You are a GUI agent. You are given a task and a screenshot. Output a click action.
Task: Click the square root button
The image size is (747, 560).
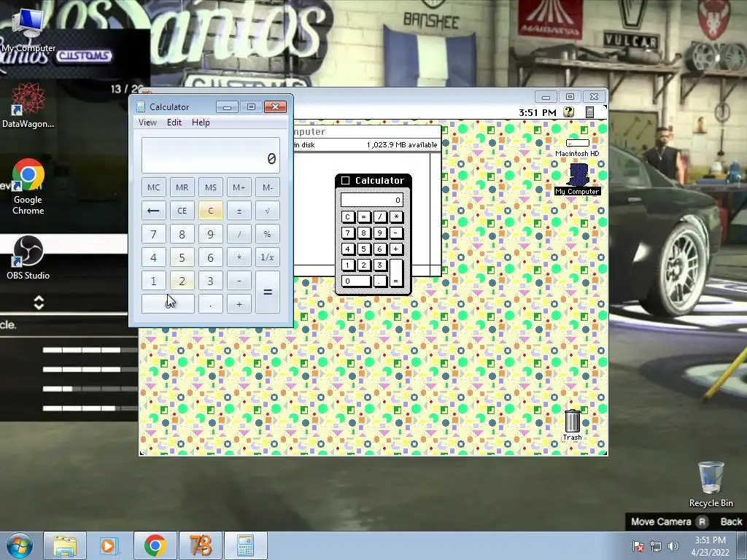pos(268,211)
